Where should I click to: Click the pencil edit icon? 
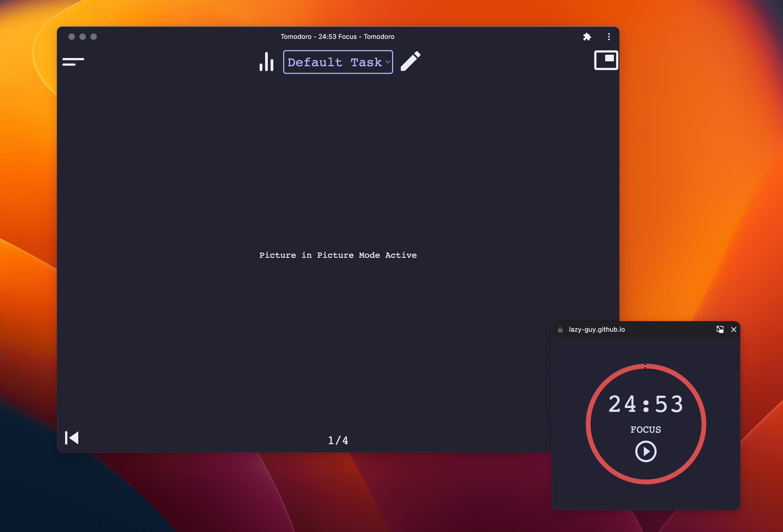pyautogui.click(x=411, y=61)
